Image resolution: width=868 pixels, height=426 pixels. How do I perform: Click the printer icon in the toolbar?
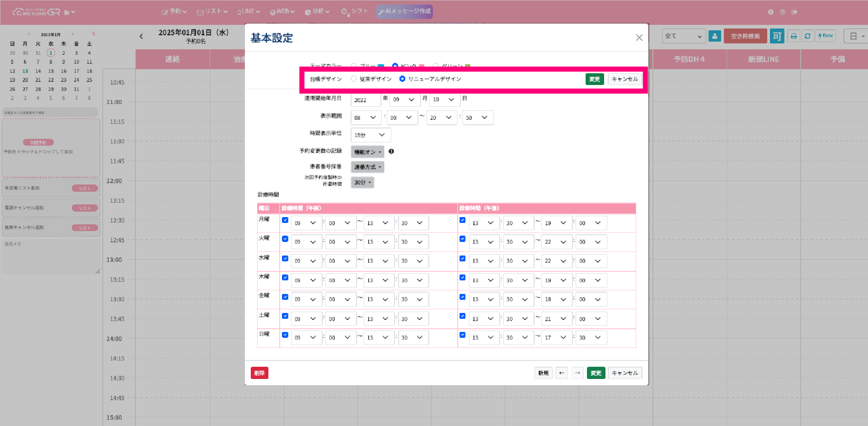tap(793, 36)
